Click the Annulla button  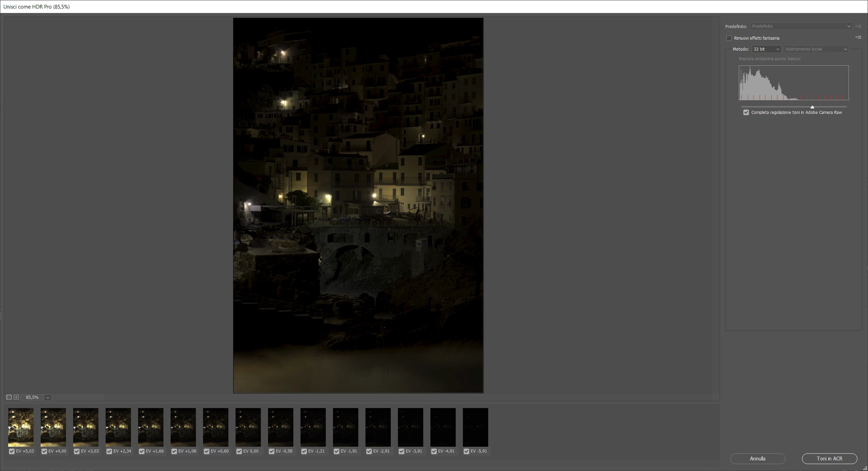tap(758, 459)
